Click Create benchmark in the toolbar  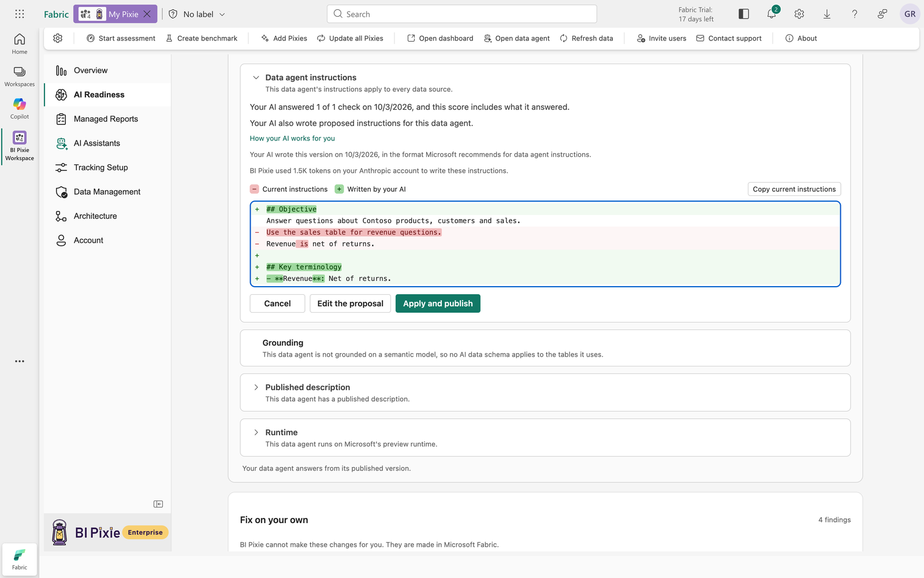(202, 38)
